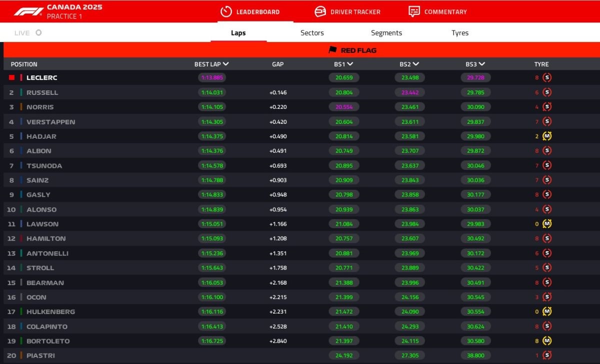Expand the BEST LAP column dropdown
Viewport: 600px width, 364px height.
tap(226, 64)
